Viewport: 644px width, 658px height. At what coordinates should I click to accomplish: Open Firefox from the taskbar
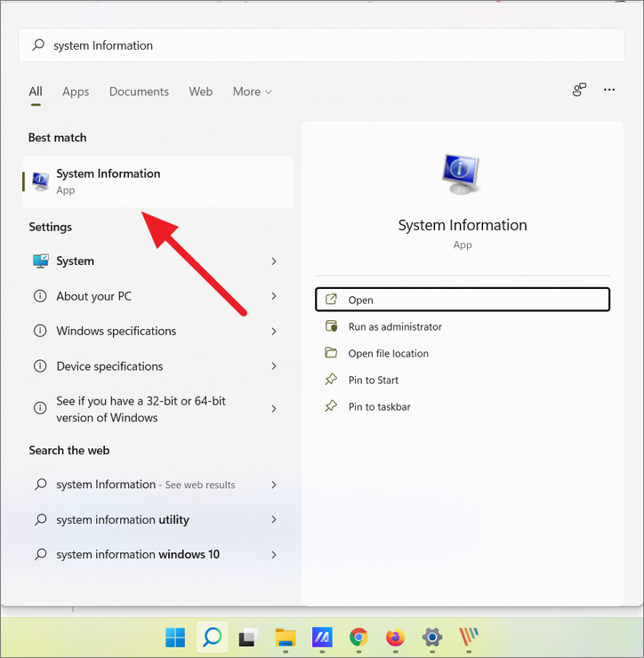click(395, 638)
